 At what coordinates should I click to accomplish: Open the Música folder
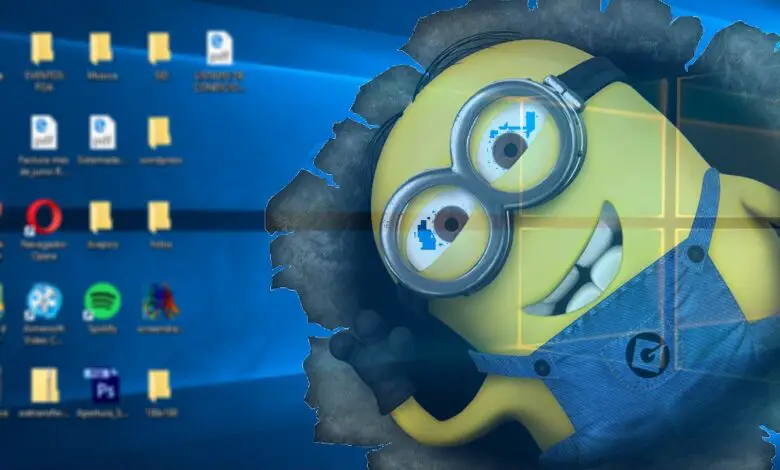(101, 48)
